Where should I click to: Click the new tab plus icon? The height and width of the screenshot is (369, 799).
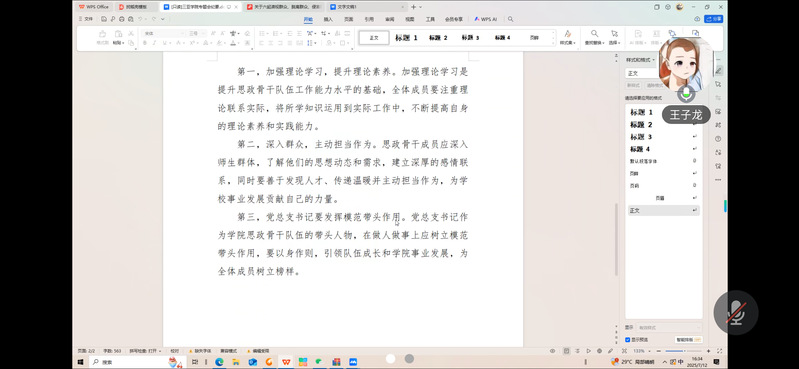[413, 7]
